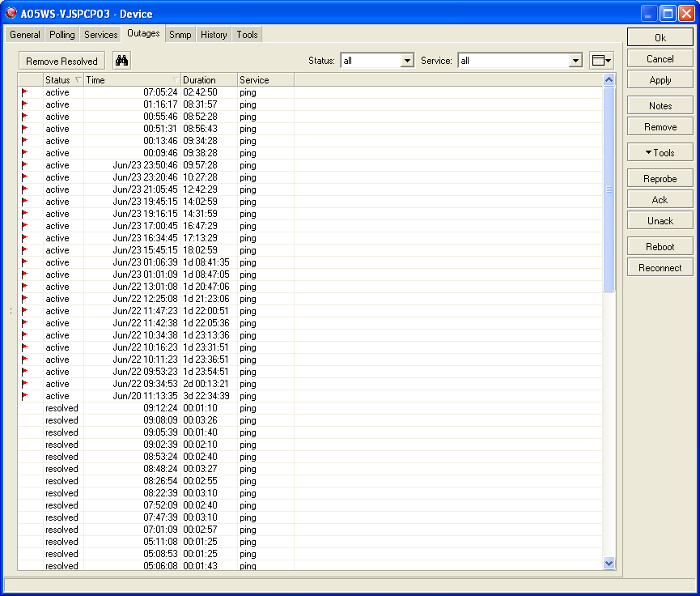
Task: Go to the History tab
Action: point(214,34)
